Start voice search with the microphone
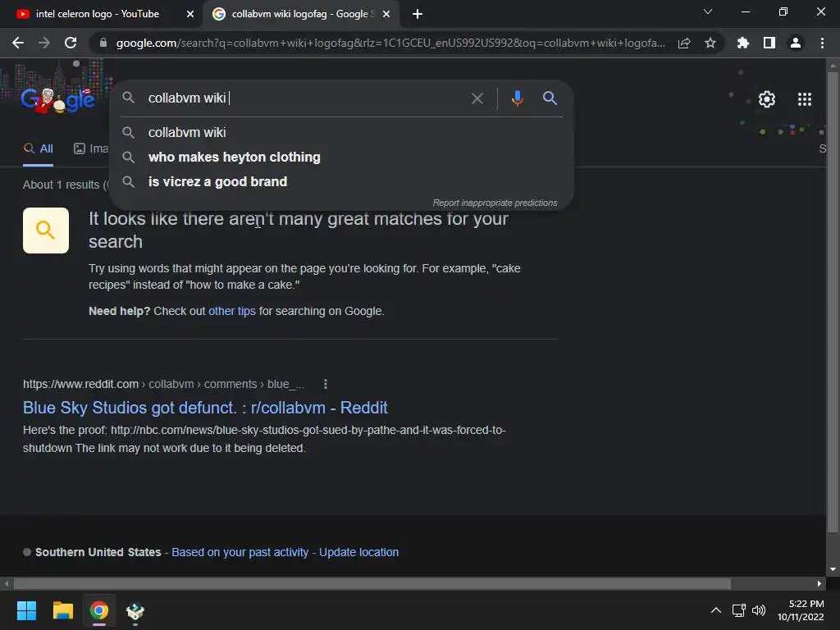 [x=517, y=98]
